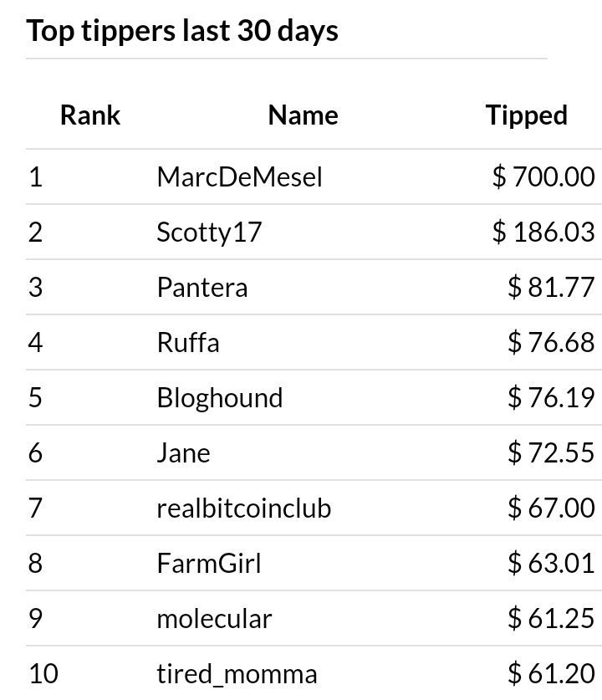Click the Top tippers last 30 days heading
The image size is (602, 700).
coord(182,31)
